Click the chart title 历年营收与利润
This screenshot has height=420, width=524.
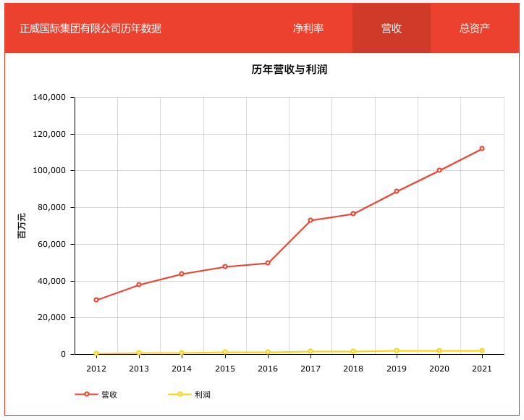(290, 70)
